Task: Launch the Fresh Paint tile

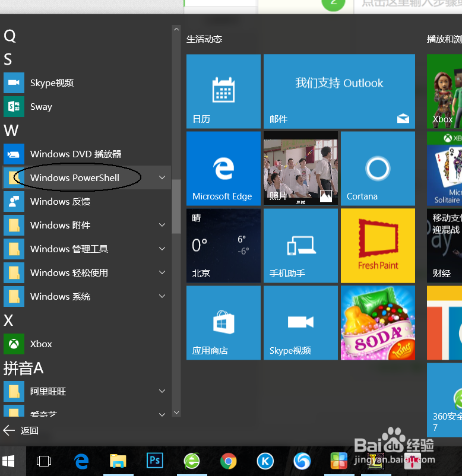Action: click(x=378, y=246)
